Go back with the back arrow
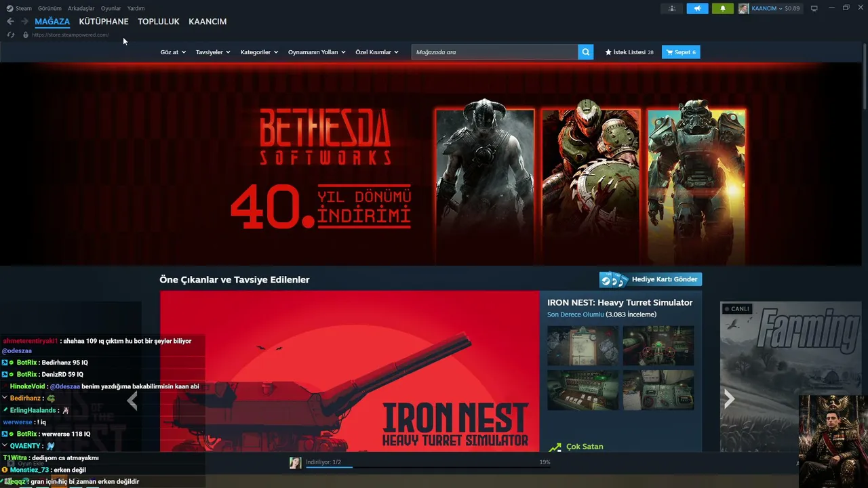 [10, 22]
